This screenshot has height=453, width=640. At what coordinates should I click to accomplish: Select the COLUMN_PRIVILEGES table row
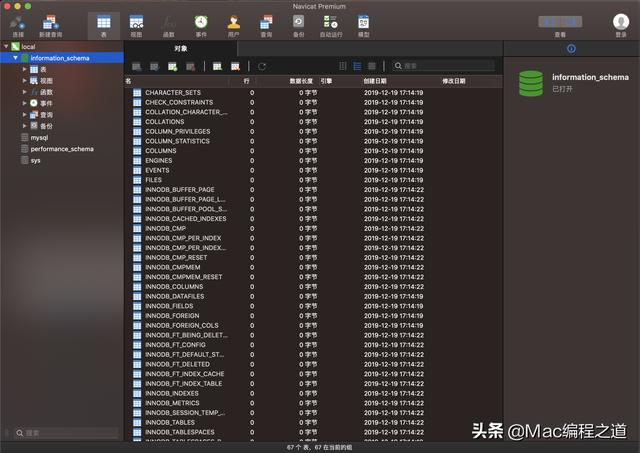(x=313, y=131)
